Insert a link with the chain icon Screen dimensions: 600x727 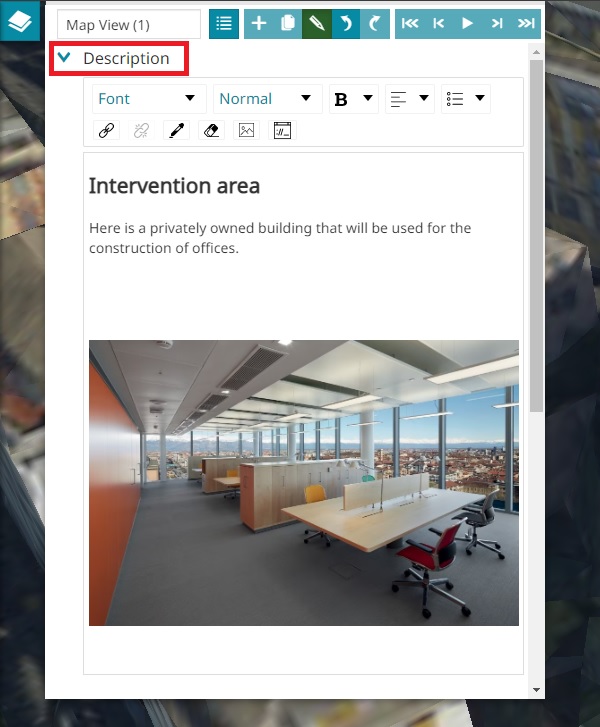tap(106, 130)
